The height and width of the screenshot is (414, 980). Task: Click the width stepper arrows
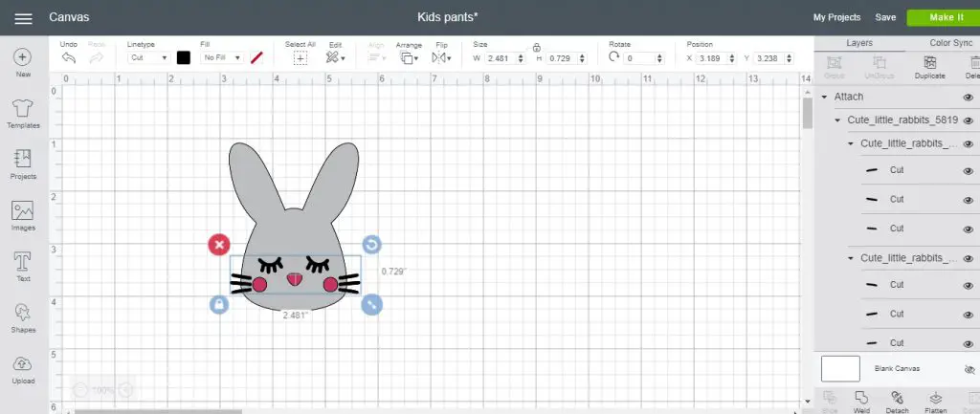[521, 58]
